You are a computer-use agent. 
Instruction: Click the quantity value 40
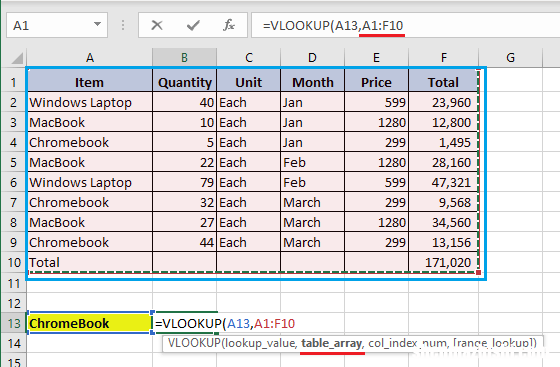[185, 102]
